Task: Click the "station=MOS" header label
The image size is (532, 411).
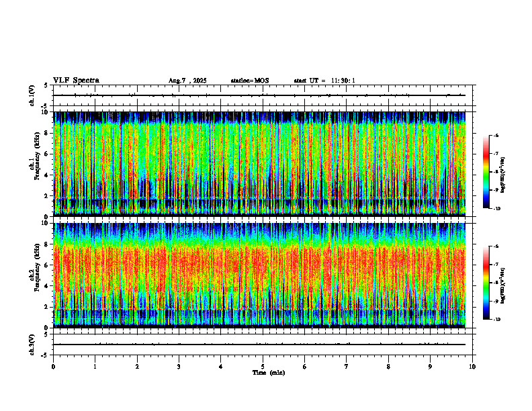Action: click(x=250, y=81)
